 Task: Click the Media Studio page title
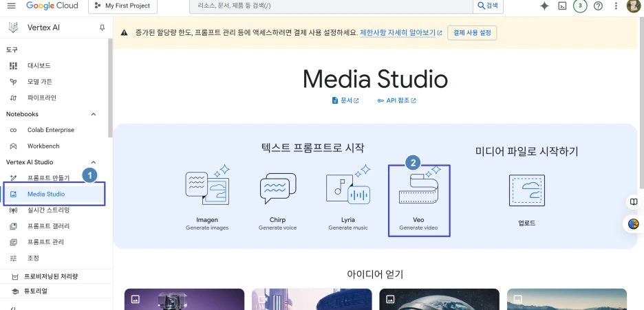point(375,79)
